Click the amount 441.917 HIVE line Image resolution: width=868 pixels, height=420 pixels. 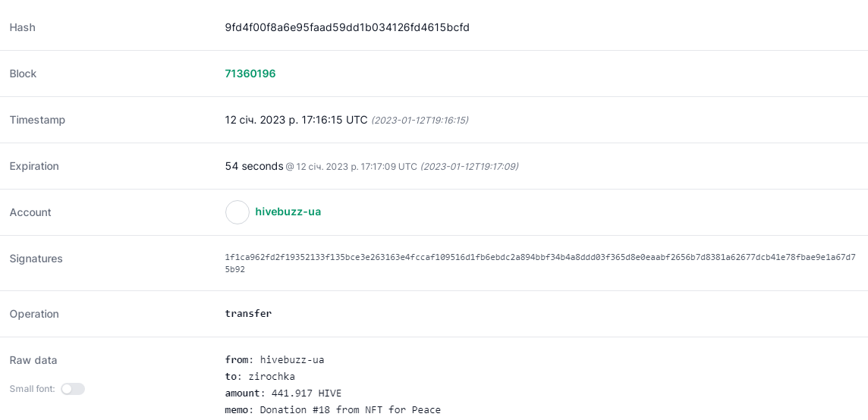(283, 393)
